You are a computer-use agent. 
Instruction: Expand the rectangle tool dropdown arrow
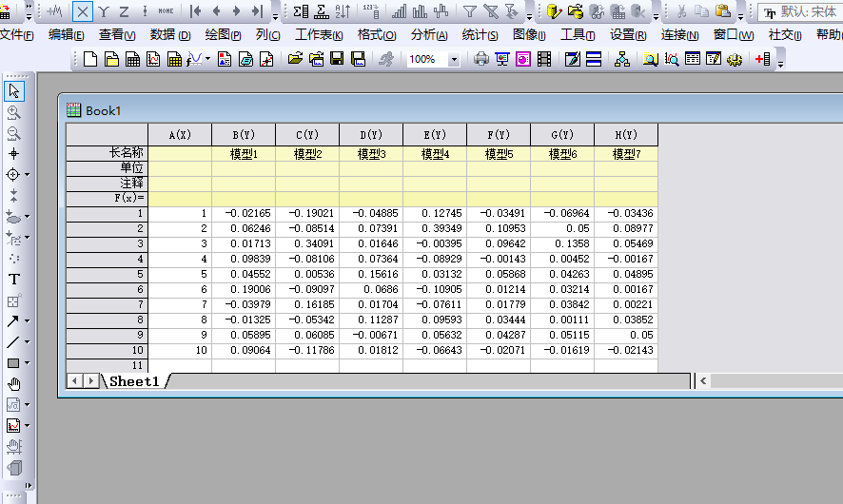pyautogui.click(x=28, y=363)
